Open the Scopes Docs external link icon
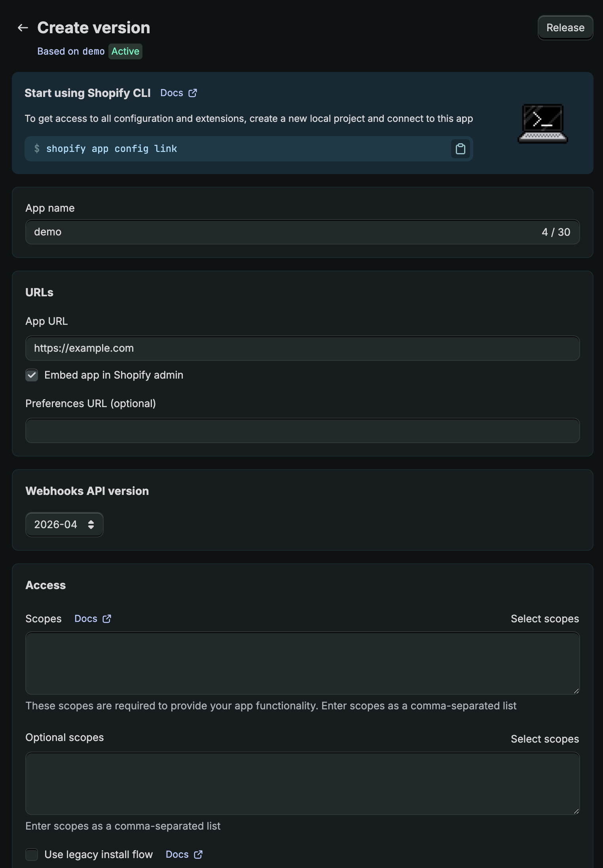Viewport: 603px width, 868px height. click(x=107, y=619)
